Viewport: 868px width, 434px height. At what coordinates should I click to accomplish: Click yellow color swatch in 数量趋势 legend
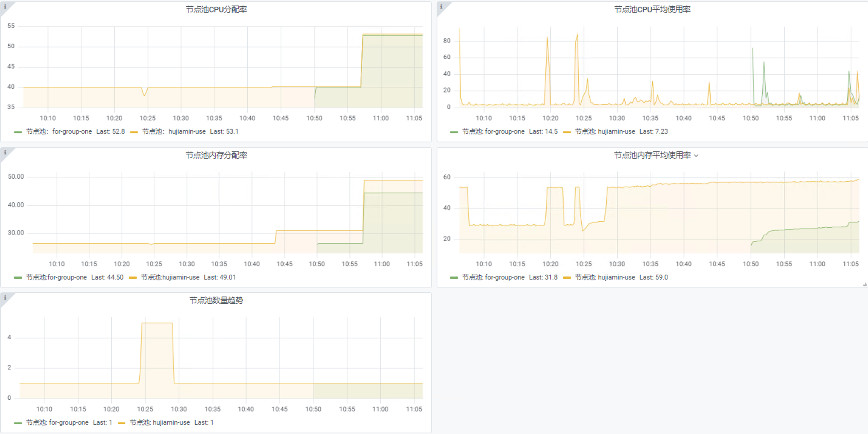(122, 423)
